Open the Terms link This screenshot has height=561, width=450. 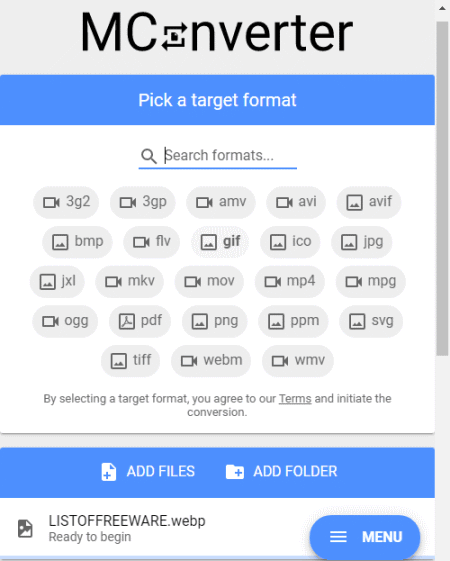[295, 399]
